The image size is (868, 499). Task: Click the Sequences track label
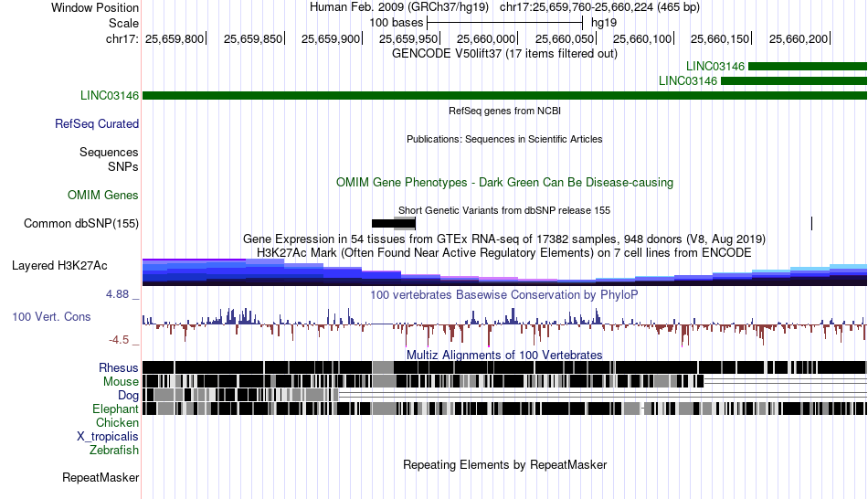pos(109,153)
